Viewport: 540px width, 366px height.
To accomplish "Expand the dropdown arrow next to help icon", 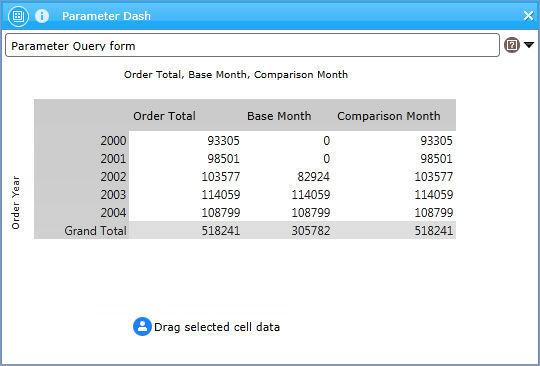I will (529, 45).
